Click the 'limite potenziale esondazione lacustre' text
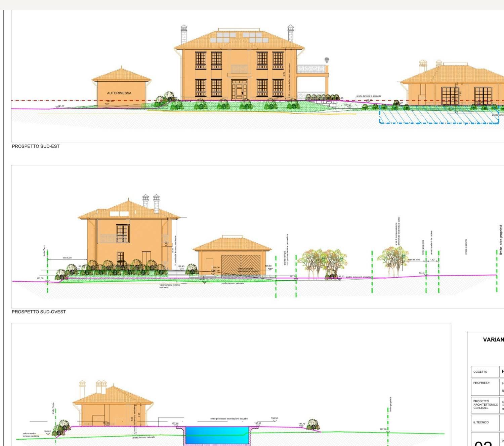 point(229,419)
